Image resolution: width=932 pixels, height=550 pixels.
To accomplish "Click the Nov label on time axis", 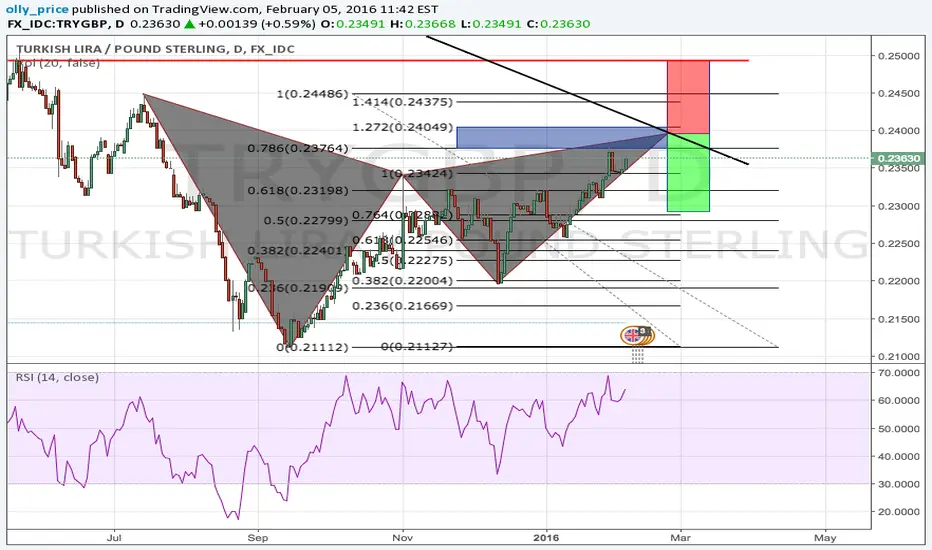I will pos(402,538).
